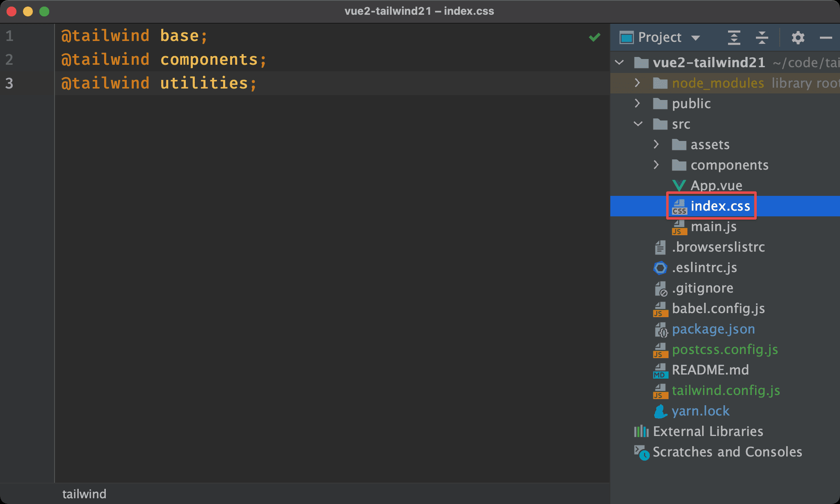Collapse the src folder
The image size is (840, 504).
pos(638,124)
